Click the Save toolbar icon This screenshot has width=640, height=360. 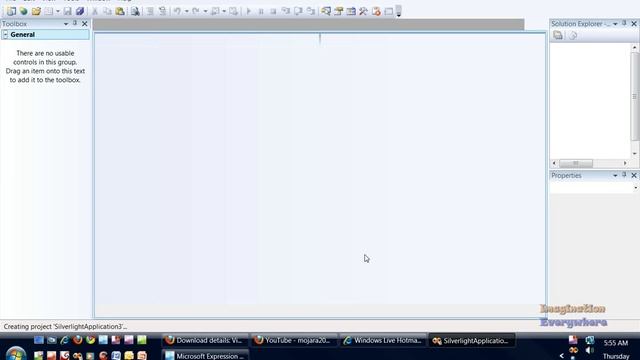pyautogui.click(x=67, y=11)
